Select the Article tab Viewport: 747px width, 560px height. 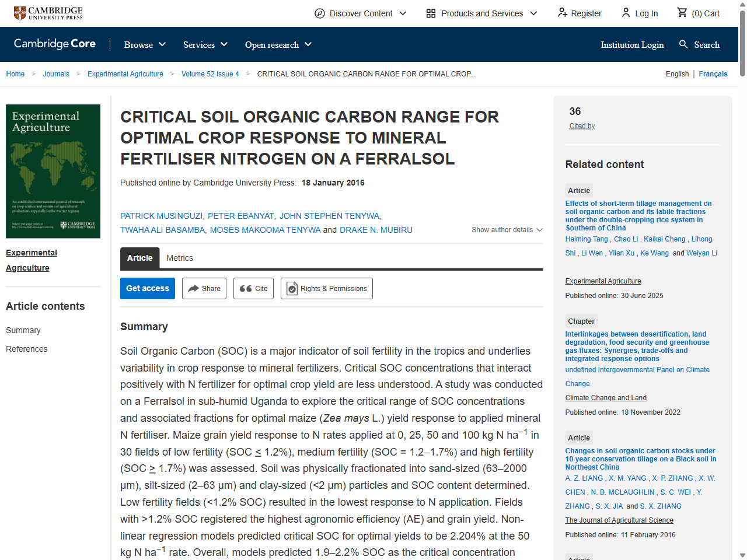coord(139,258)
